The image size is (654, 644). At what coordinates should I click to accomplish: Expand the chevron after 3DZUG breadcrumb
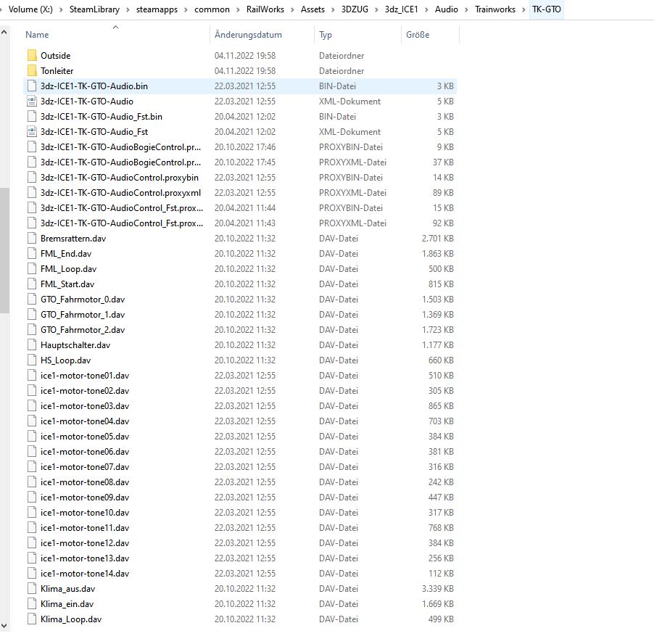(376, 9)
